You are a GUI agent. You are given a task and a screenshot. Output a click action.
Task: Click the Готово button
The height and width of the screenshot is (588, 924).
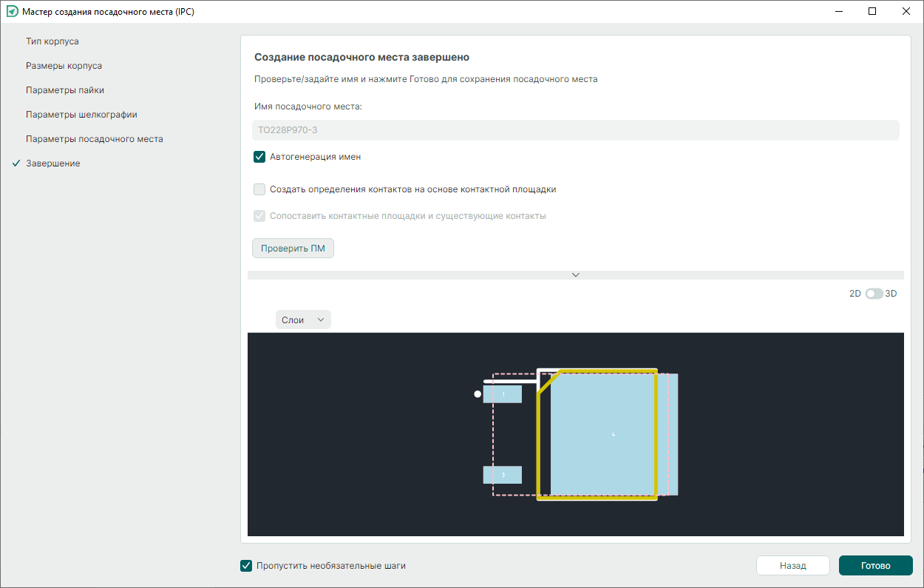[875, 566]
